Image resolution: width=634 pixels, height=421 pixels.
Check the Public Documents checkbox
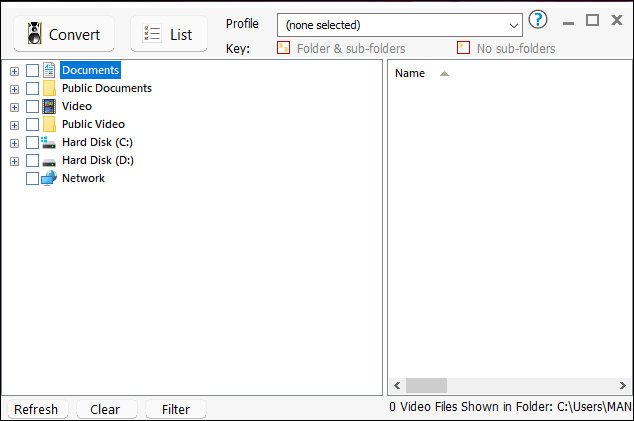tap(32, 88)
